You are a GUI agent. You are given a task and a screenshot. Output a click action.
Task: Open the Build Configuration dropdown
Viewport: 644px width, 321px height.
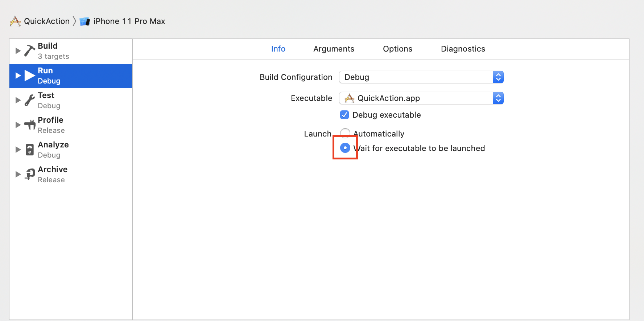pos(421,77)
